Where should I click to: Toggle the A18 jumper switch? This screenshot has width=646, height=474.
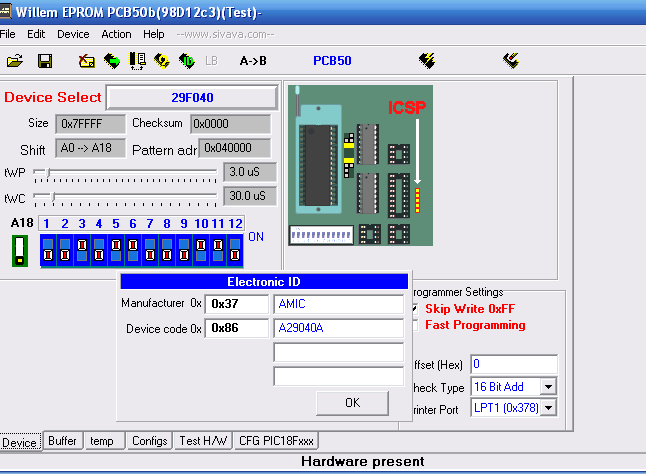(18, 250)
